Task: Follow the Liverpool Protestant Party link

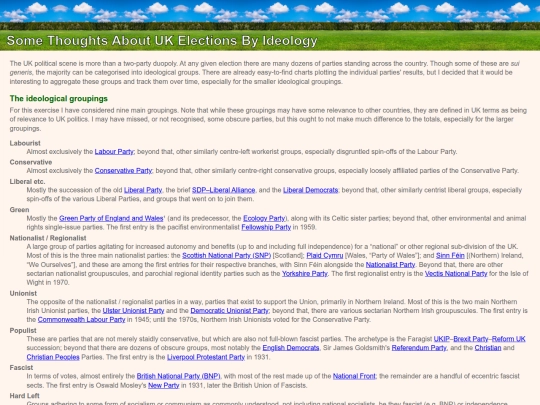Action: (x=206, y=357)
